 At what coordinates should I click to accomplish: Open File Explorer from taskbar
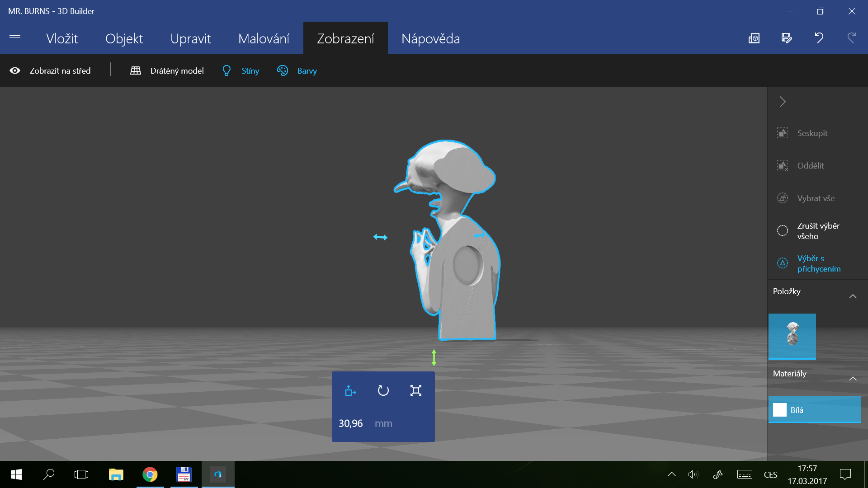pos(116,474)
